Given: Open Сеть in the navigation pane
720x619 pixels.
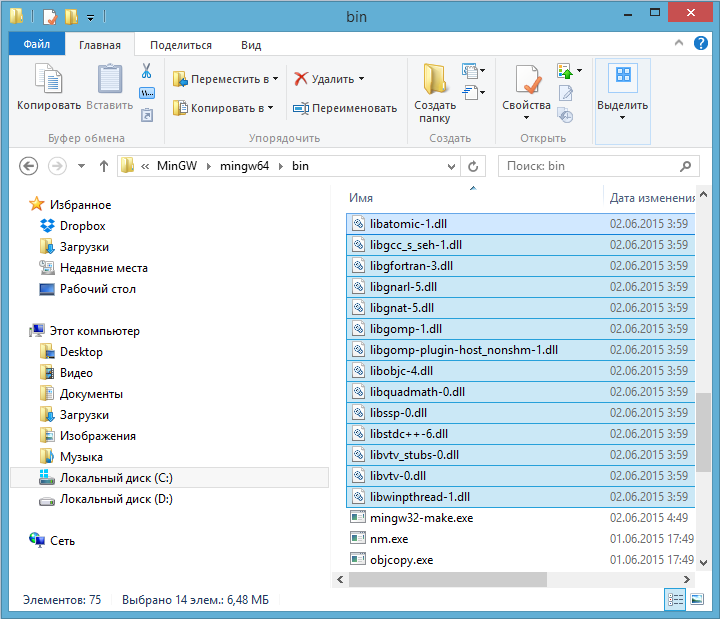Looking at the screenshot, I should click(x=52, y=540).
